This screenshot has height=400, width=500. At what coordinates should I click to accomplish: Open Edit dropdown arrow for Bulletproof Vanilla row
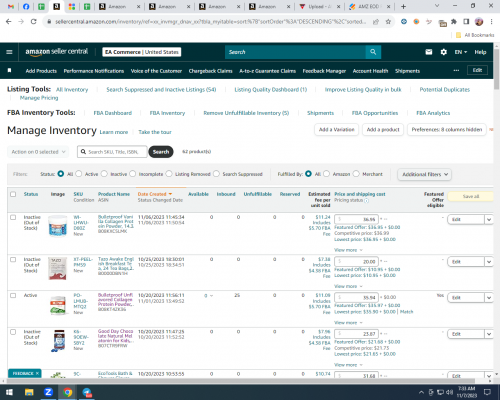point(489,219)
